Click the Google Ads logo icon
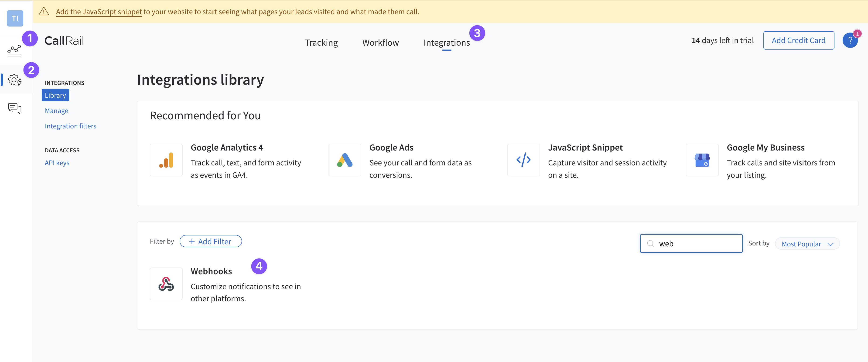The image size is (868, 362). coord(345,160)
